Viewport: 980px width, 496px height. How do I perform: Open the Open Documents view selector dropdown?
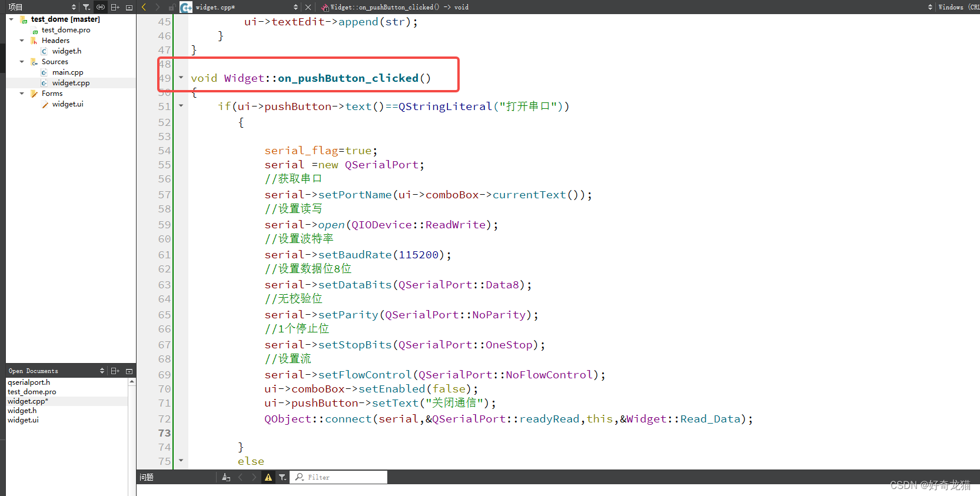[102, 371]
